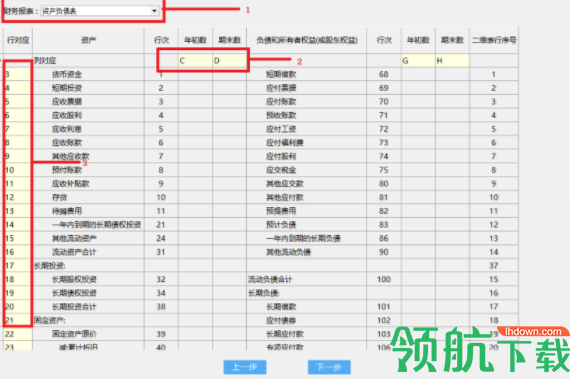This screenshot has height=379, width=570.
Task: Edit yellow row-mapping cell 22 beside 固定资产原价
Action: pos(17,334)
